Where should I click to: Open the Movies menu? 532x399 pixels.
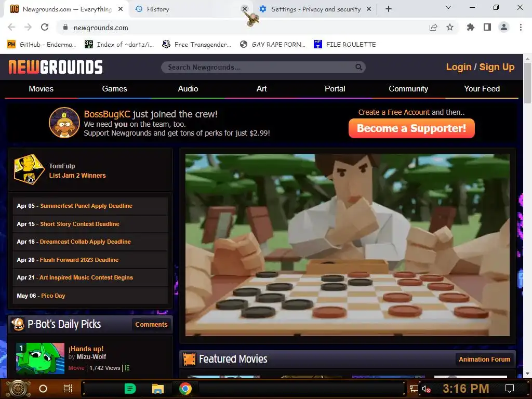click(x=41, y=89)
